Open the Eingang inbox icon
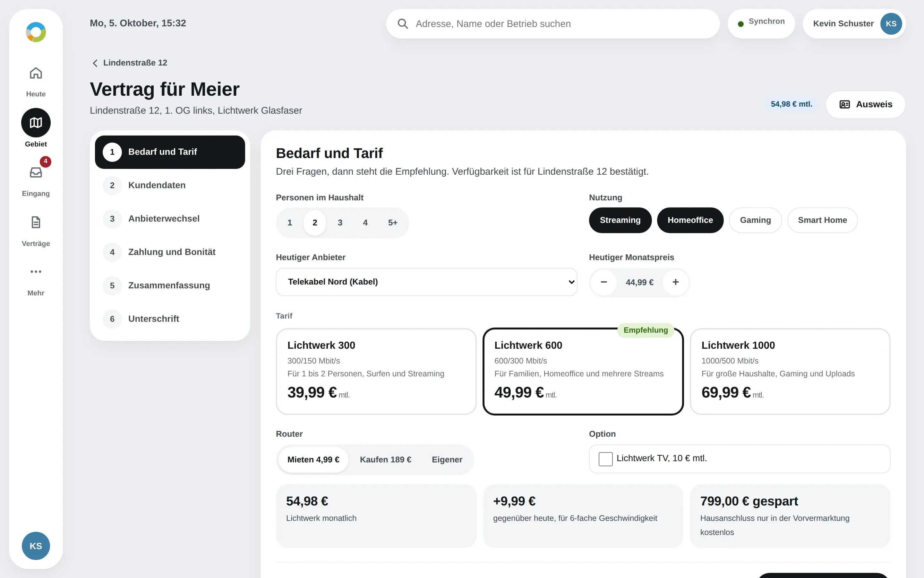 [x=36, y=172]
